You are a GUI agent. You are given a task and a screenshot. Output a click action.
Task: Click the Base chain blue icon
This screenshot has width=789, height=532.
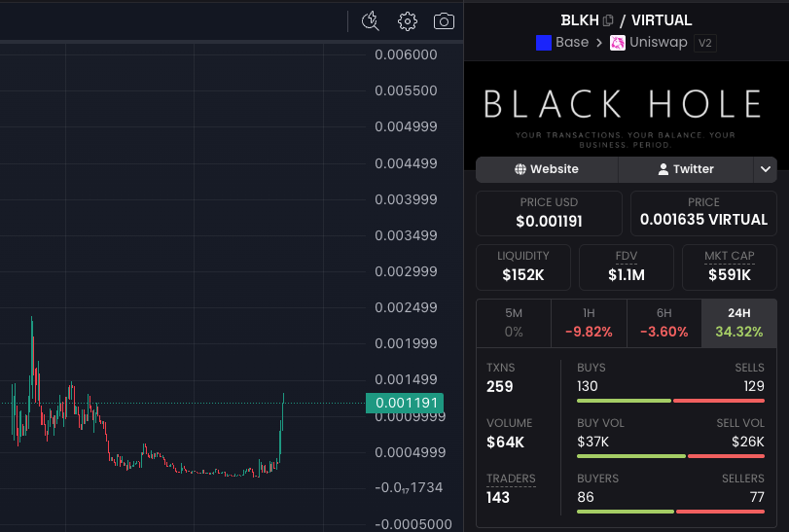click(544, 43)
